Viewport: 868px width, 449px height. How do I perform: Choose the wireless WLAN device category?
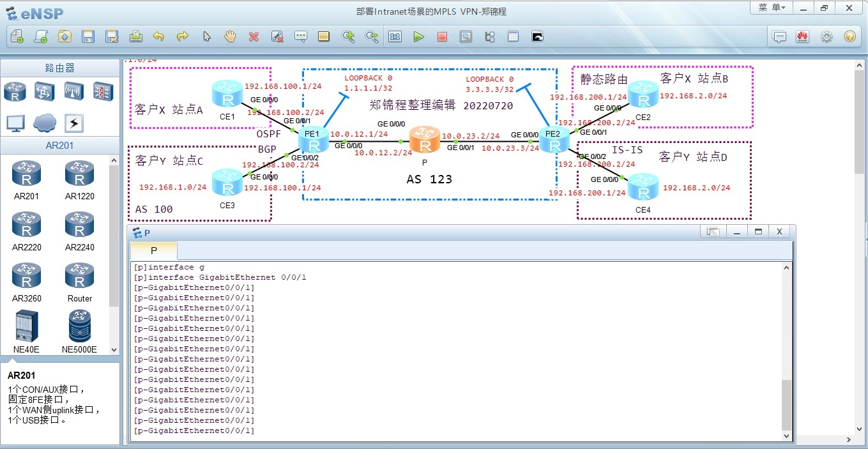point(73,92)
